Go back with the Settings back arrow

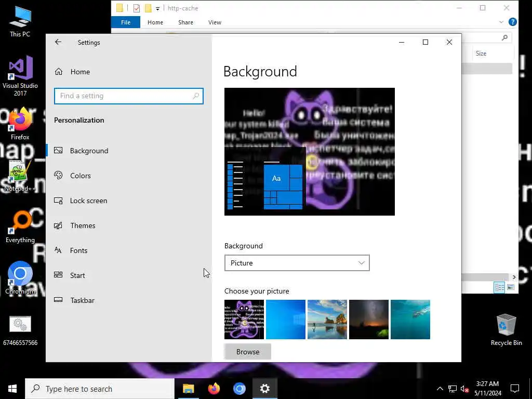pos(58,42)
